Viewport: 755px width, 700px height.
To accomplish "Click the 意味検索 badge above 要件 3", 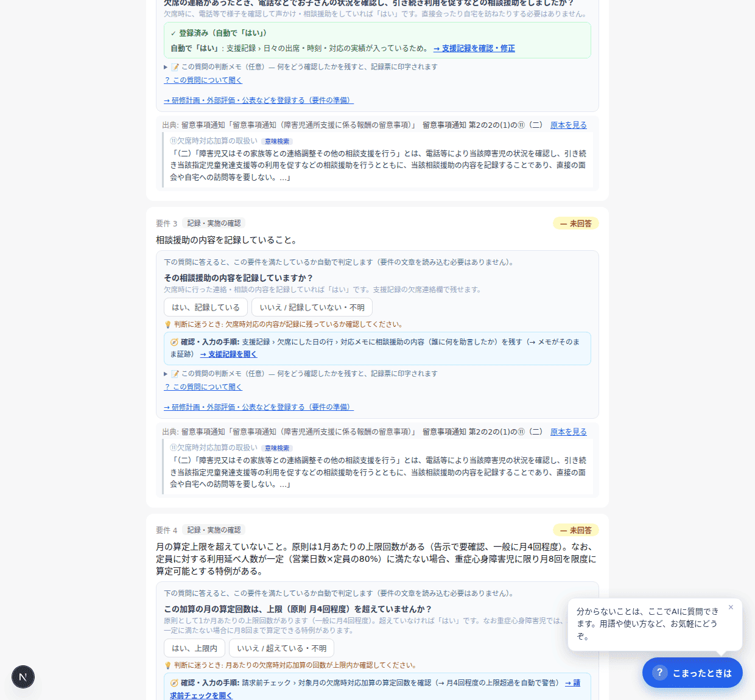I will [x=277, y=141].
